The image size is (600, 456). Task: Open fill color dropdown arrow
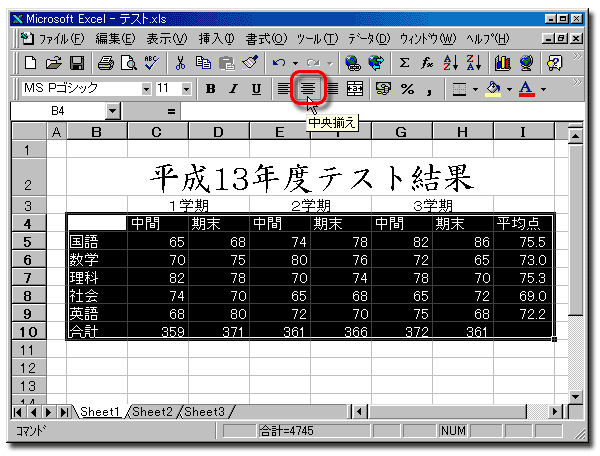tap(509, 89)
